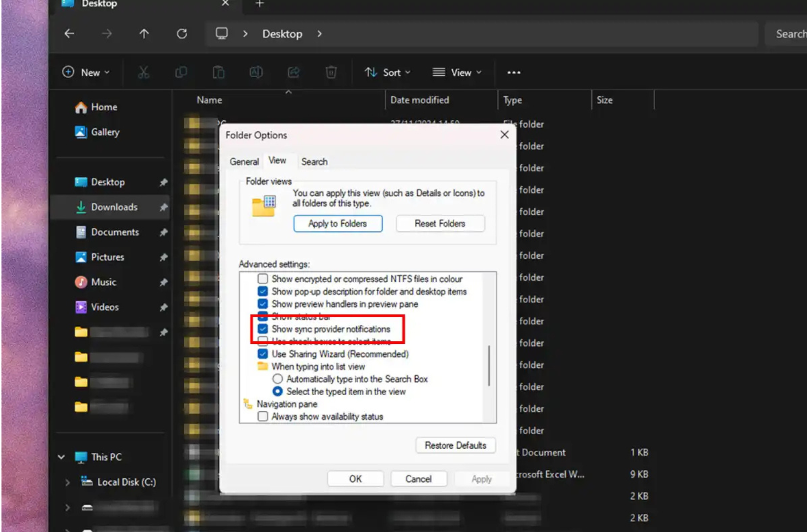Cut selected item using the scissors icon
This screenshot has height=532, width=807.
click(143, 72)
